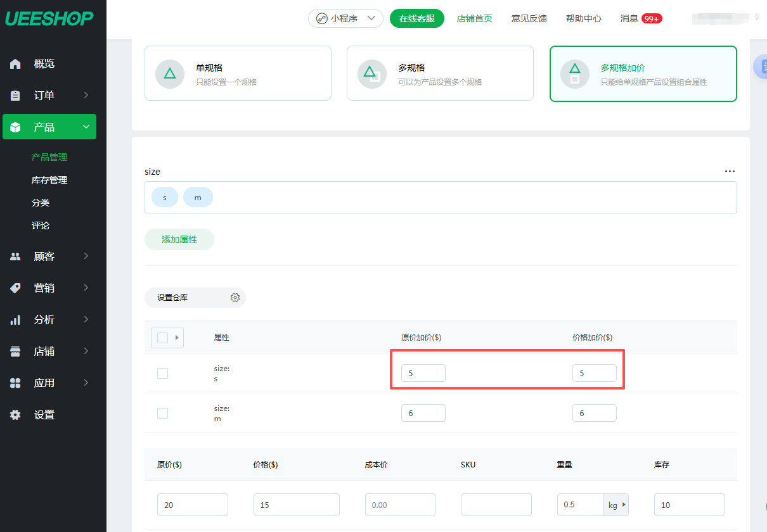Viewport: 767px width, 532px height.
Task: Click the SKU input field
Action: [x=496, y=505]
